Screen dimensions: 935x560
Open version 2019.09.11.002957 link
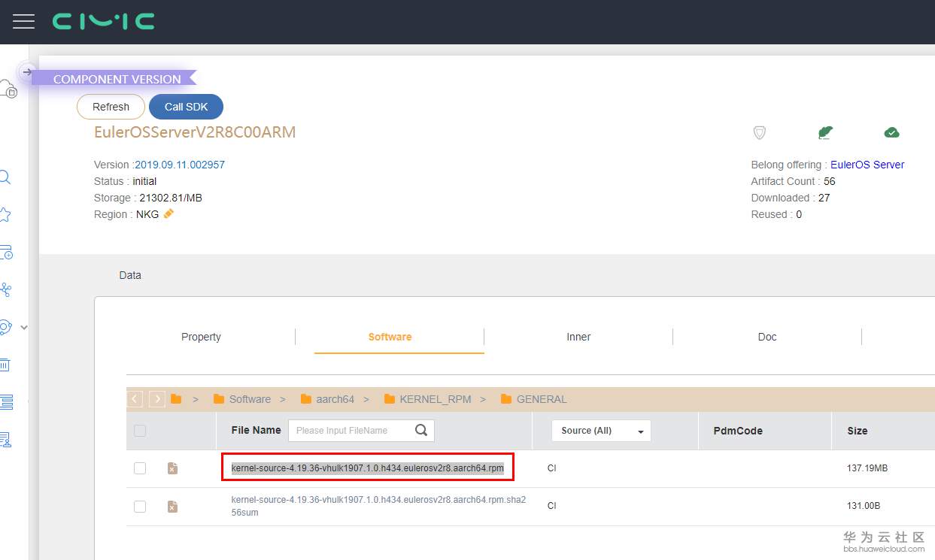click(x=180, y=165)
